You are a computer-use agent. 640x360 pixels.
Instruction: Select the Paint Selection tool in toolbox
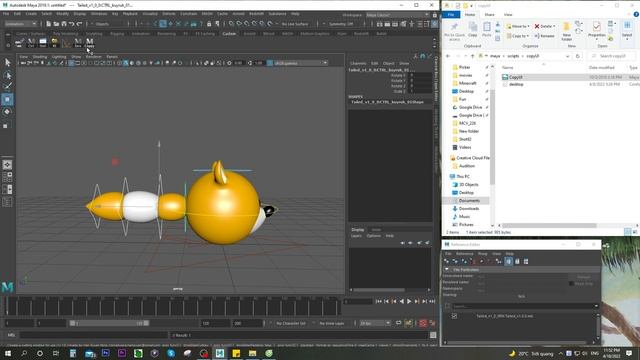click(x=7, y=87)
